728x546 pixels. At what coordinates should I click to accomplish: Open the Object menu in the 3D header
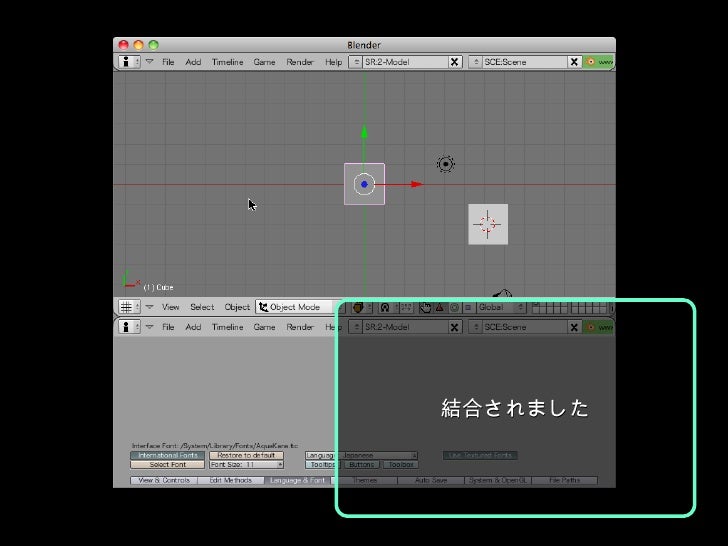pyautogui.click(x=237, y=307)
